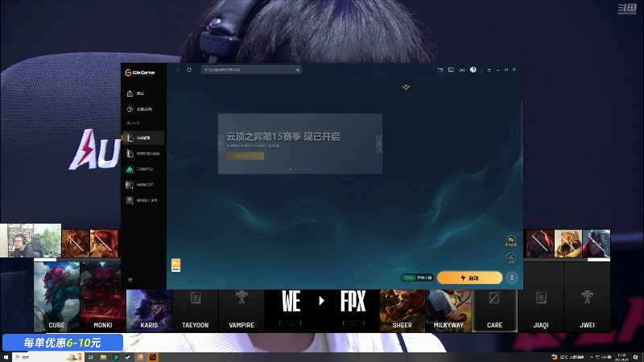This screenshot has width=644, height=362.
Task: Open Task View on the taskbar
Action: pyautogui.click(x=91, y=357)
